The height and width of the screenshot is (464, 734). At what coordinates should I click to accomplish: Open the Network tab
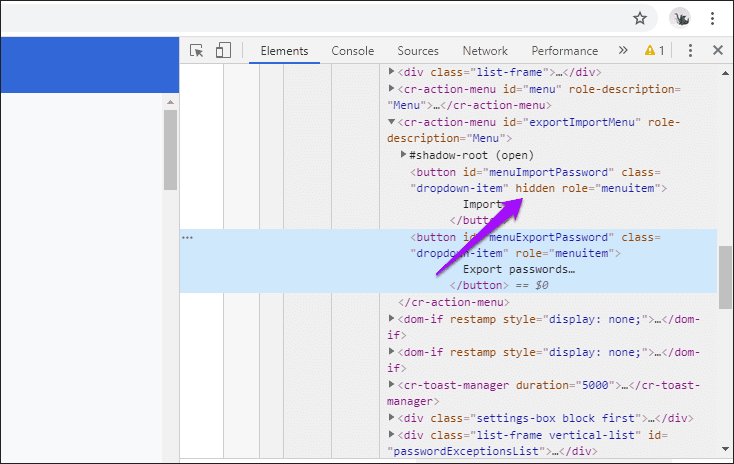(485, 51)
